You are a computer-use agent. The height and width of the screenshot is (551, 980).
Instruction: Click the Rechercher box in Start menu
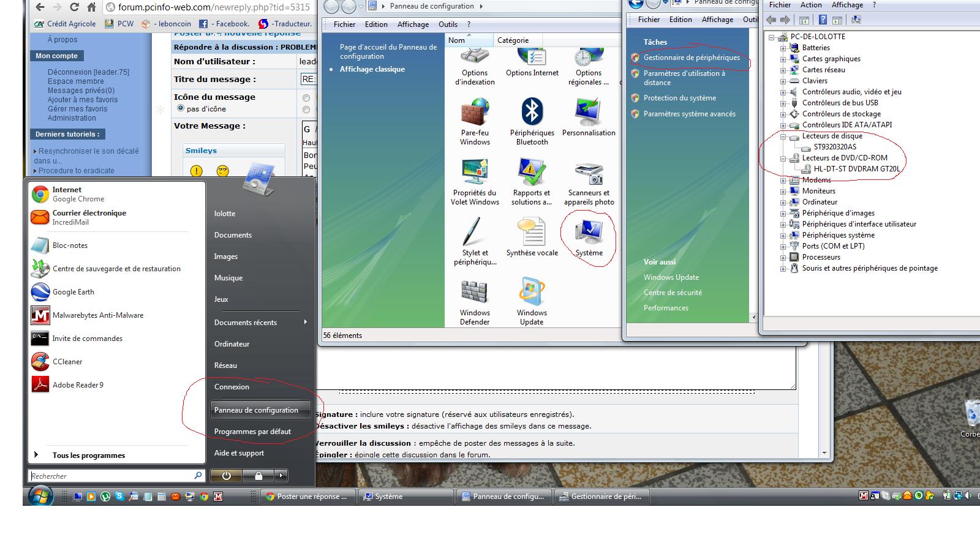point(116,476)
